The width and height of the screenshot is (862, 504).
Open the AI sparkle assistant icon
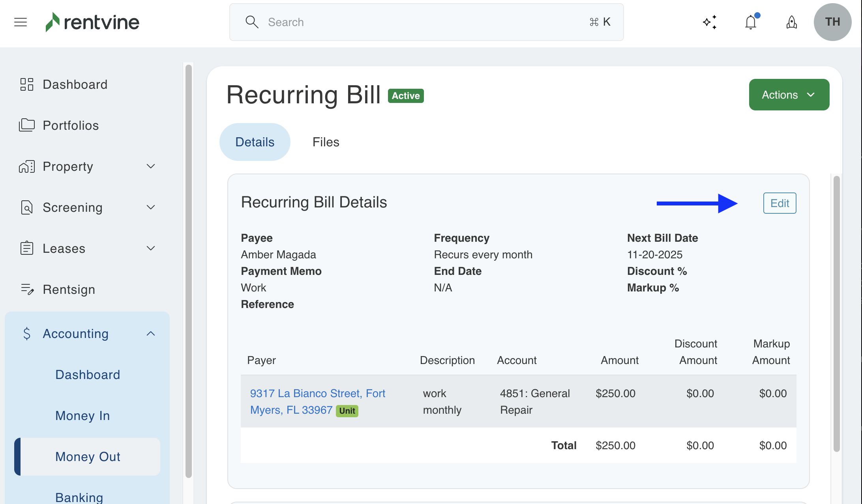[x=710, y=22]
